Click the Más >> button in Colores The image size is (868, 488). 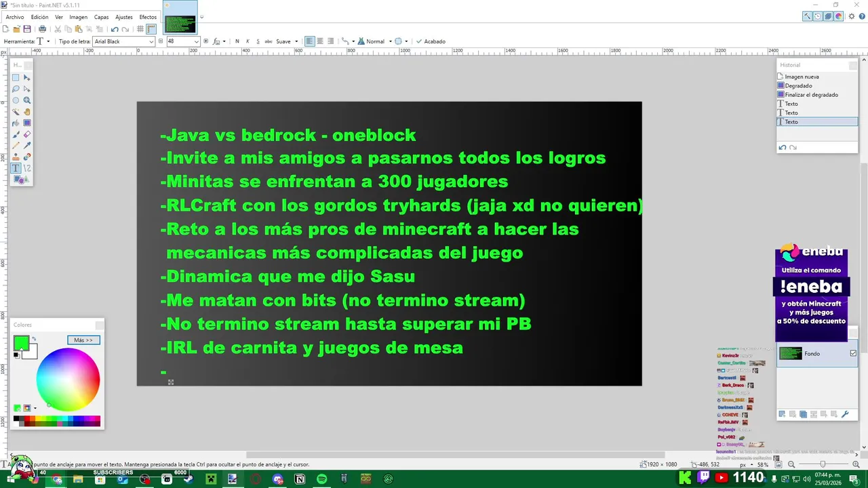83,340
